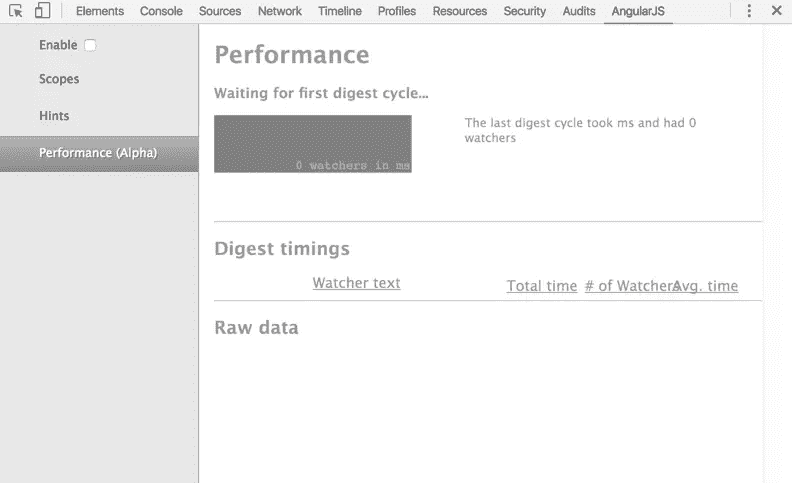Select Performance (Alpha) sidebar item

pos(98,153)
